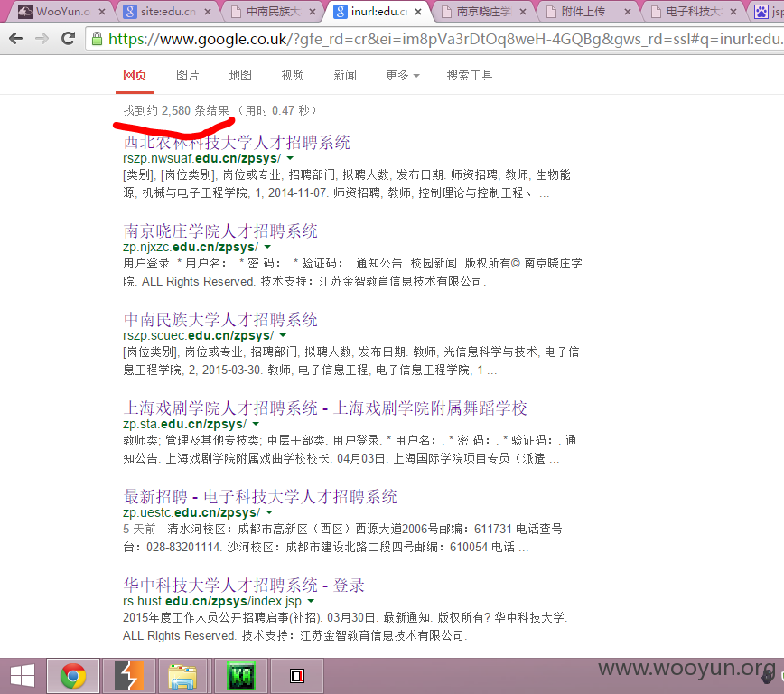
Task: Expand the dropdown arrow beside zp.njxzc.edu.cn URL
Action: point(267,248)
